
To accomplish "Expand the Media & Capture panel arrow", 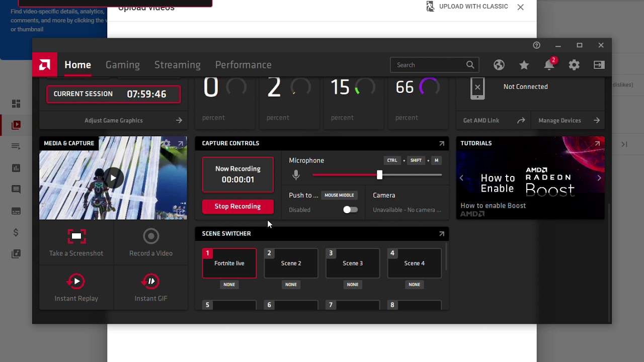I will pos(181,144).
